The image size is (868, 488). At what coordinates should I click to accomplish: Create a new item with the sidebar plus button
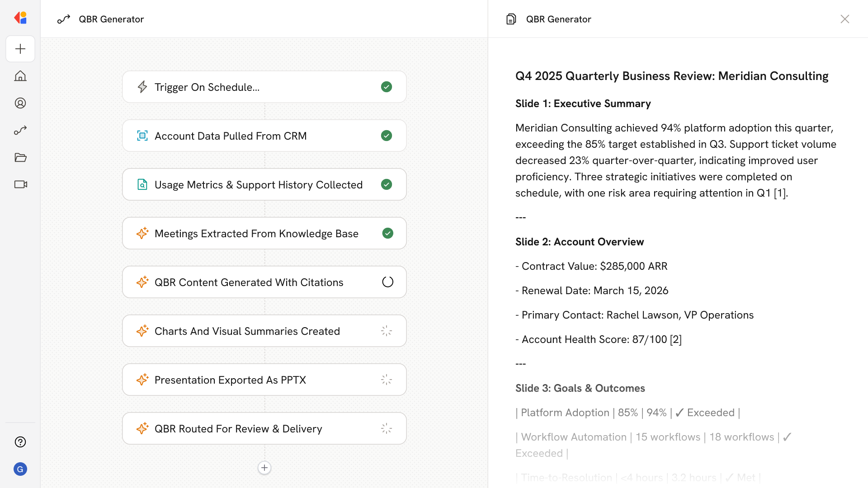click(x=20, y=49)
